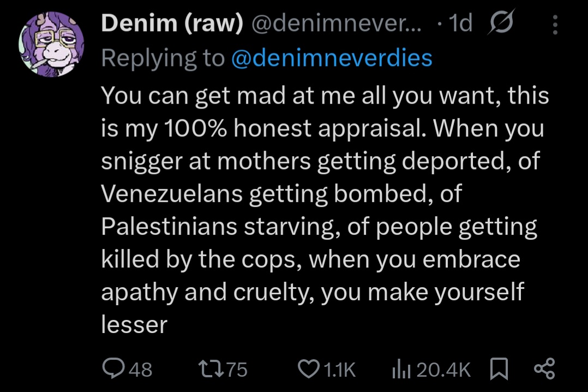
Task: Open the Grok explain icon beside 1d
Action: click(x=501, y=22)
